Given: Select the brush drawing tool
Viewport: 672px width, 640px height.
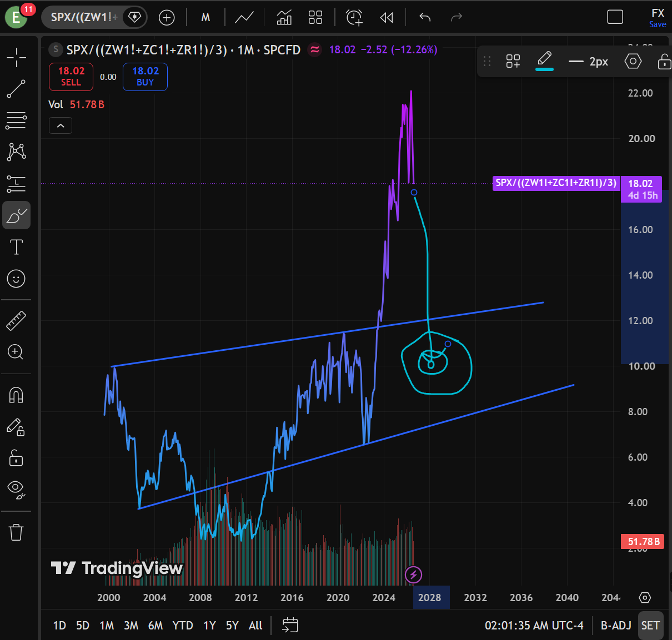Looking at the screenshot, I should pos(17,215).
